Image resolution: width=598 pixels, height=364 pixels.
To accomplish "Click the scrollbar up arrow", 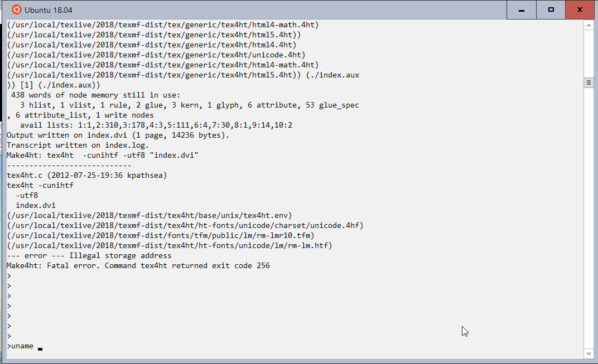I will pyautogui.click(x=589, y=26).
